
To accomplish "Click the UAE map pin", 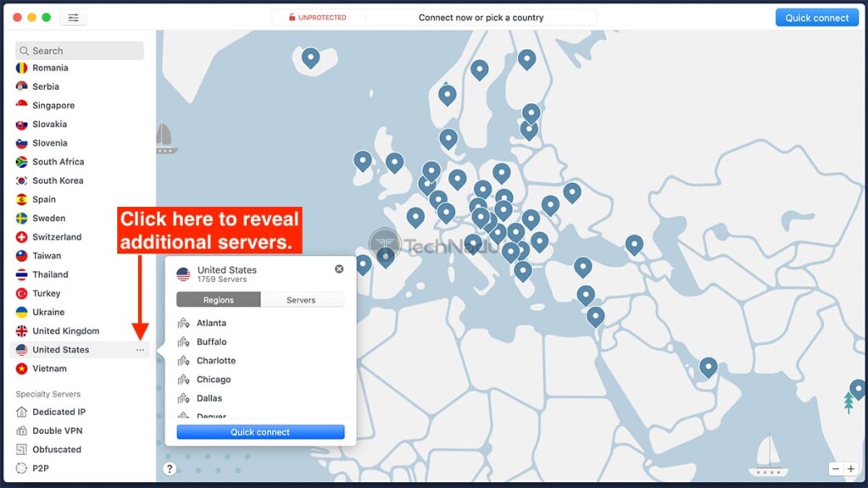I will point(708,368).
